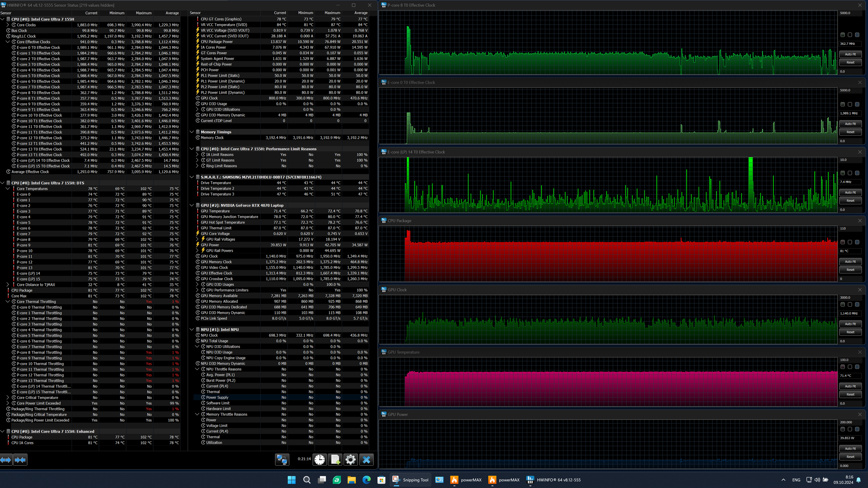
Task: Click the expand columns left-right arrows icon
Action: [x=6, y=460]
